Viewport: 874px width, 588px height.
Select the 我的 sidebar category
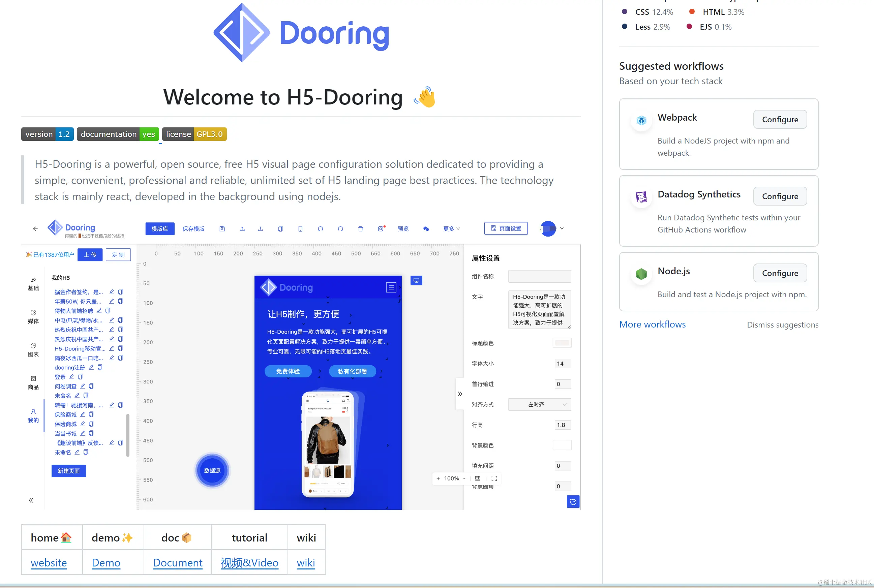(x=33, y=416)
